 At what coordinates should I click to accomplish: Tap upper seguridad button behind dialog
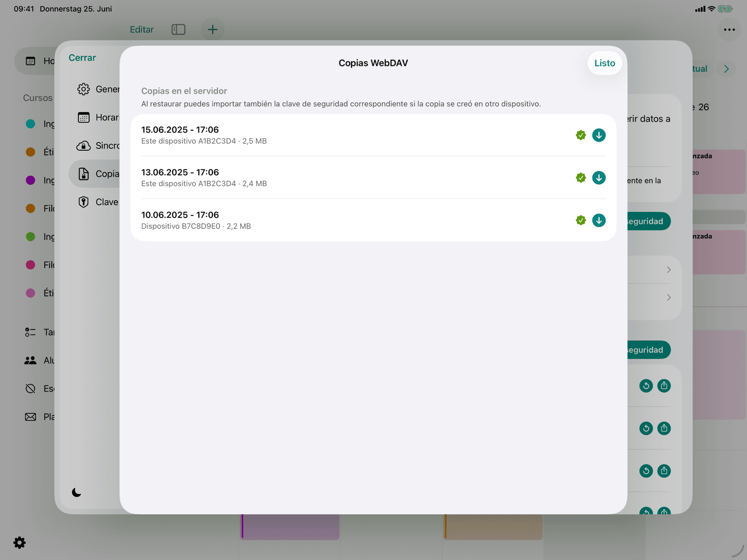[x=649, y=221]
